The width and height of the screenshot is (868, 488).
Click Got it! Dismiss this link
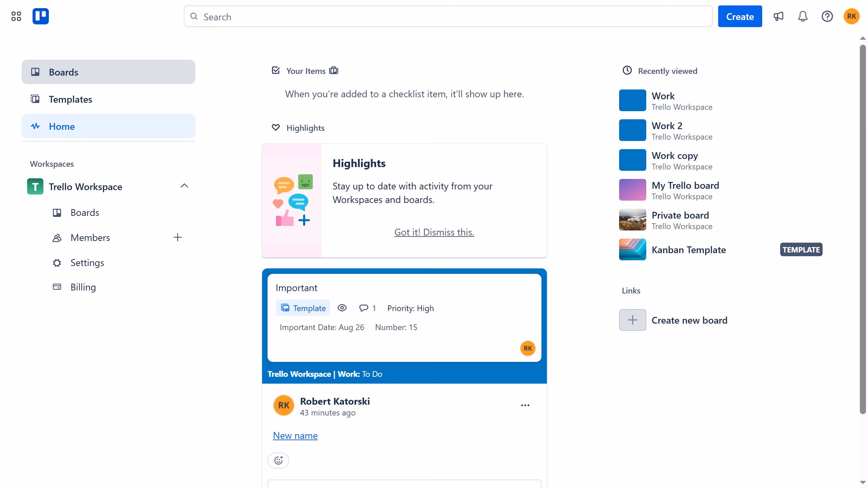pos(434,232)
